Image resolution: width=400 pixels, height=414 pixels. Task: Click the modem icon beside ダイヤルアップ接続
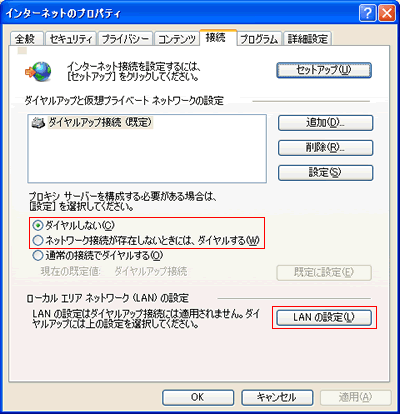pyautogui.click(x=38, y=123)
